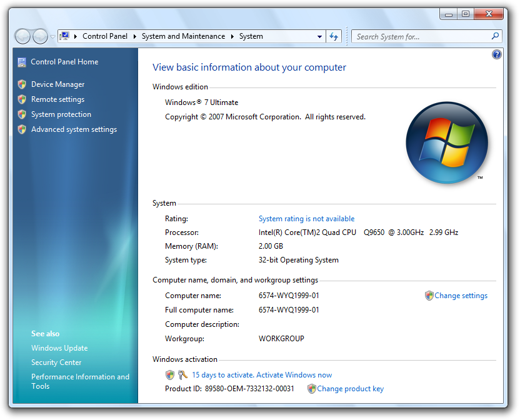The image size is (520, 420).
Task: Click the keys icon in Windows activation
Action: click(x=182, y=375)
